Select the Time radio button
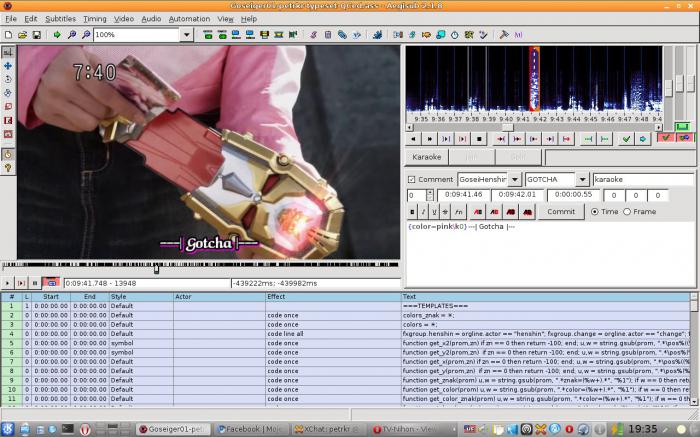The width and height of the screenshot is (700, 437). click(595, 212)
